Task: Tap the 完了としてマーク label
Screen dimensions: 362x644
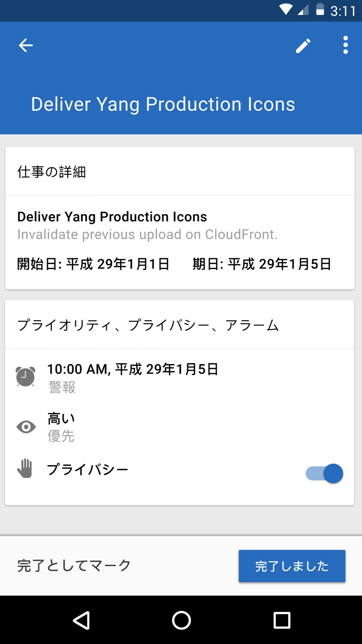Action: pos(74,565)
